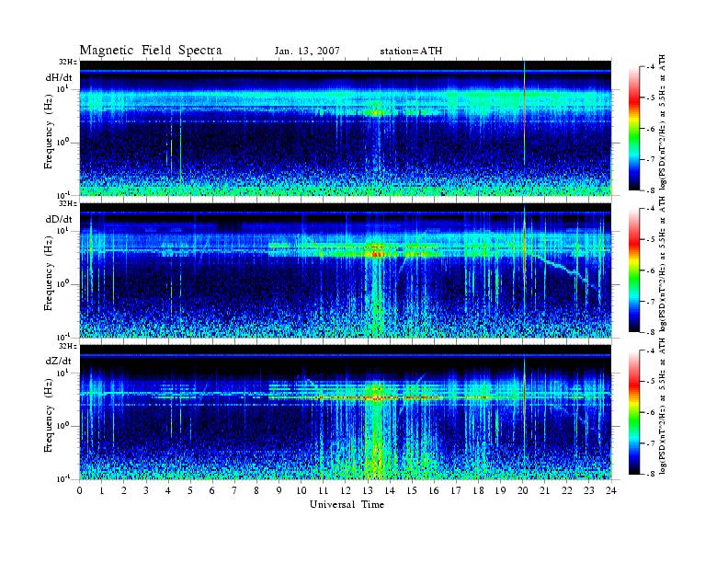The width and height of the screenshot is (728, 563).
Task: Click time axis tick label "13"
Action: tap(368, 490)
